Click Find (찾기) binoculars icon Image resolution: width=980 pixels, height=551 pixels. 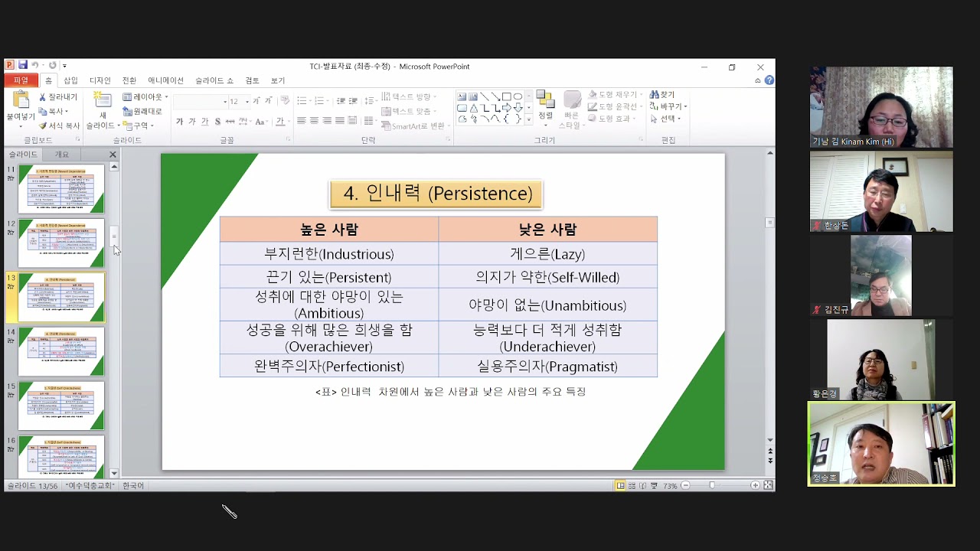click(x=655, y=95)
